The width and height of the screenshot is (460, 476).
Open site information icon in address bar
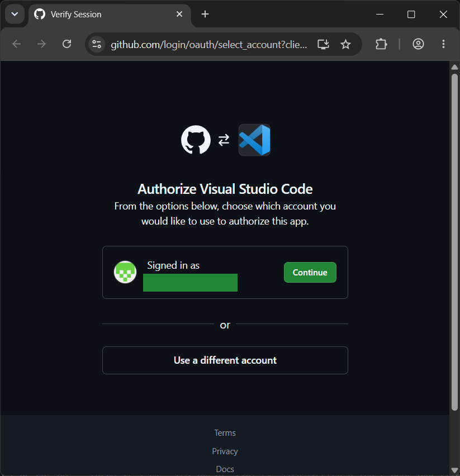click(x=97, y=44)
